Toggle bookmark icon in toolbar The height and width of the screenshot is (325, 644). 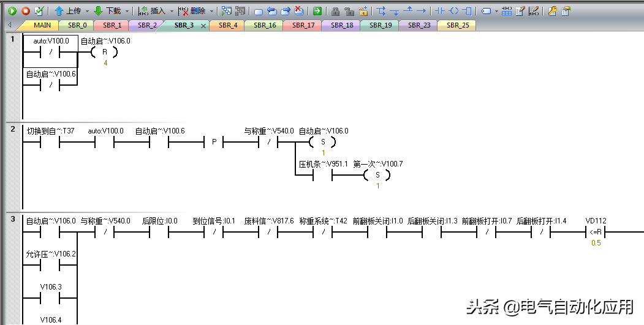click(x=259, y=12)
